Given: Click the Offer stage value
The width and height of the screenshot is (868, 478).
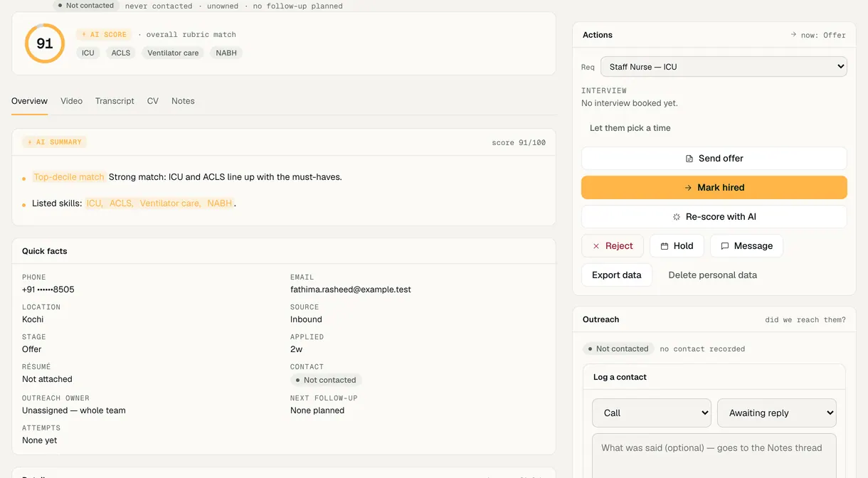Looking at the screenshot, I should pyautogui.click(x=32, y=349).
